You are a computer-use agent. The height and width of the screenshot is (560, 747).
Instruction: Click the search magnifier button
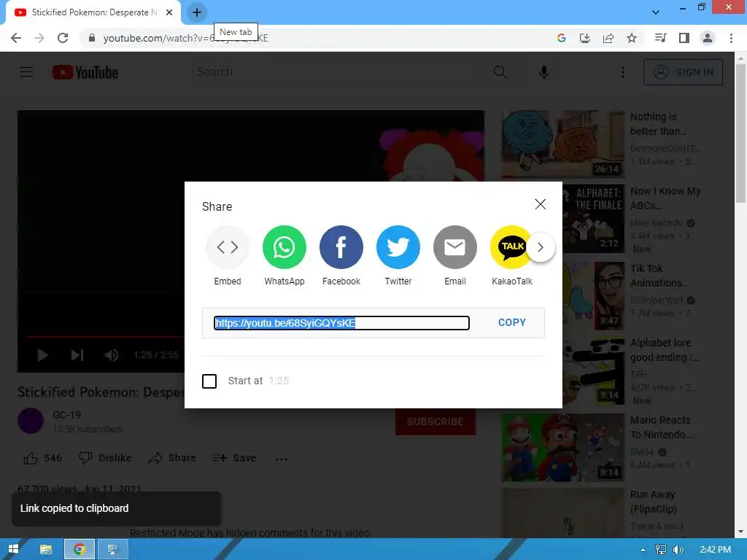click(500, 72)
